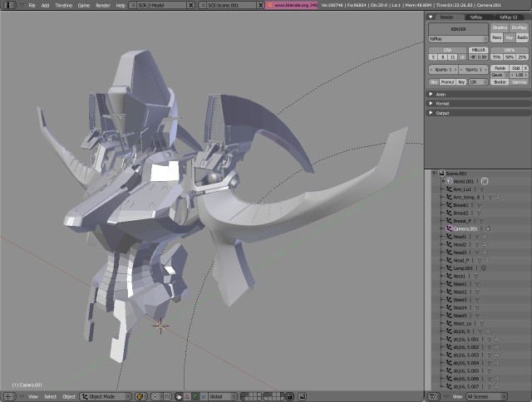The image size is (532, 402).
Task: Click the Bf motion blur factor slider
Action: pos(479,57)
